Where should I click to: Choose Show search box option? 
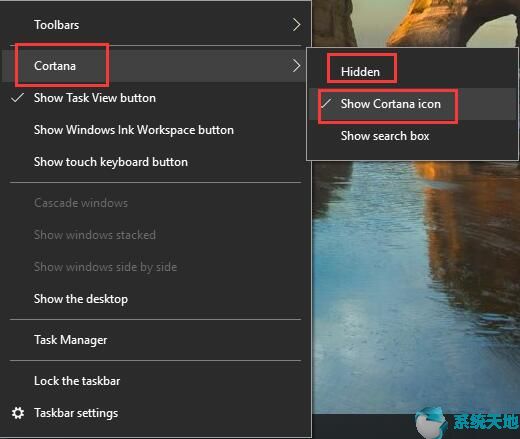coord(413,136)
